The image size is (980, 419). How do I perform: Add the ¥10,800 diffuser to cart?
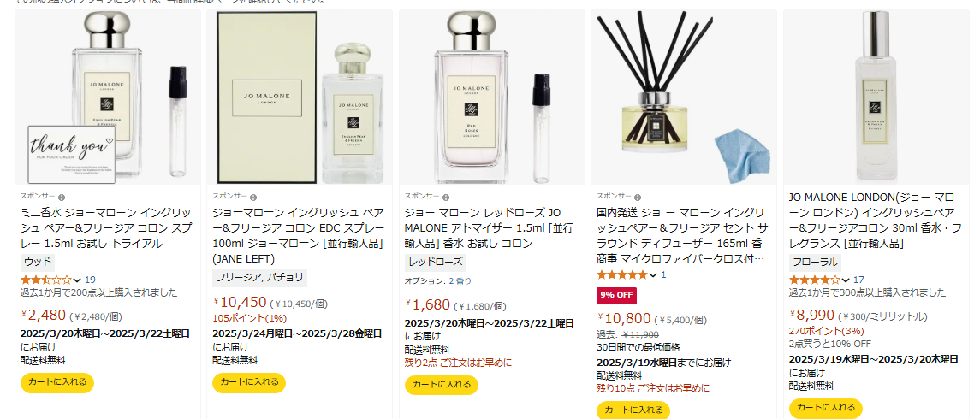click(x=633, y=410)
